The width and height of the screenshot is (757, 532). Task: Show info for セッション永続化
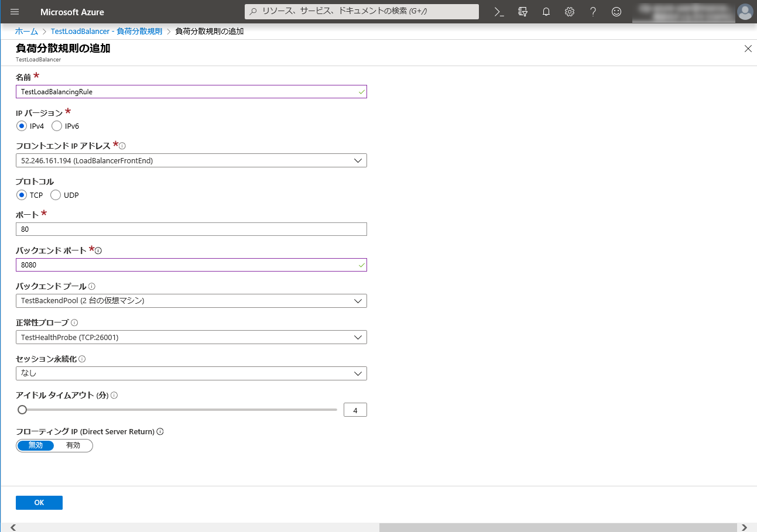coord(82,359)
